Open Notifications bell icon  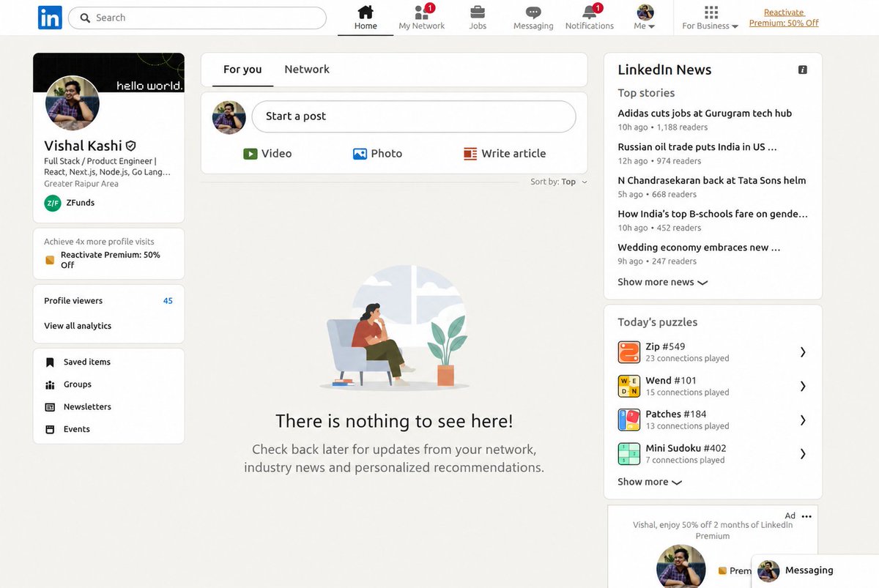589,12
